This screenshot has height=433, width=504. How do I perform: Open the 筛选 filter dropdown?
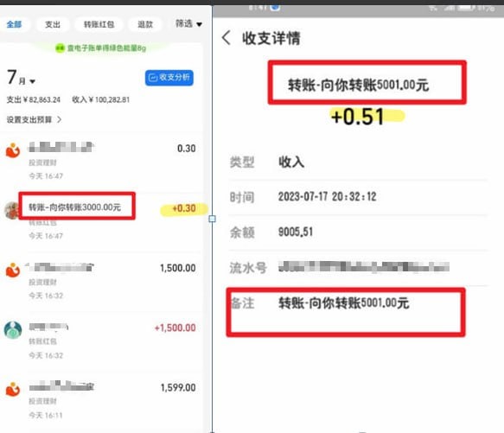tap(188, 24)
